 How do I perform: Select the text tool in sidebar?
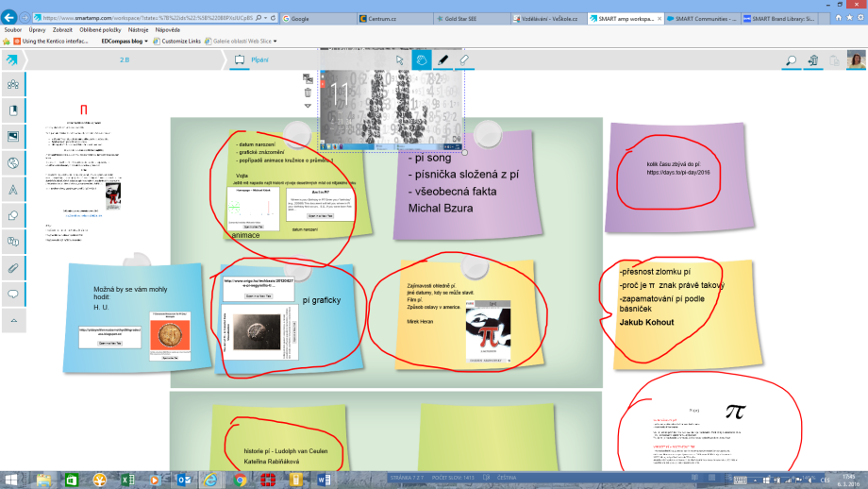click(13, 189)
